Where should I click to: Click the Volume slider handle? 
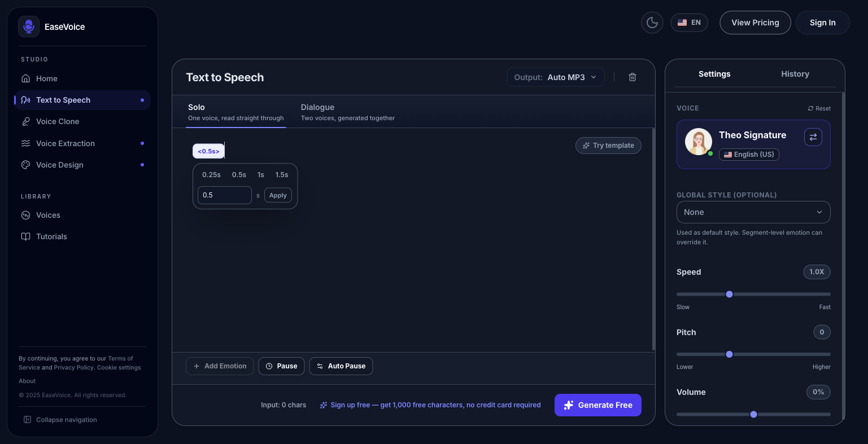click(753, 414)
